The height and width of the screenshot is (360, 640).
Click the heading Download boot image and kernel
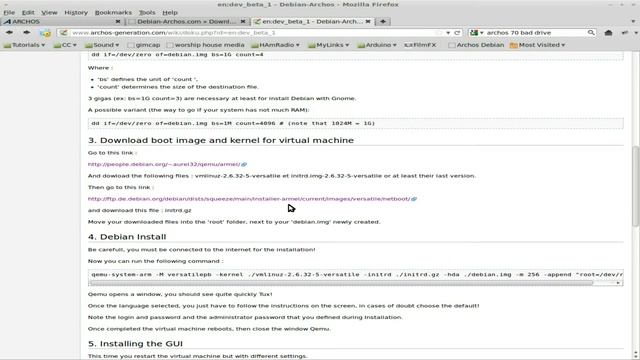click(221, 140)
